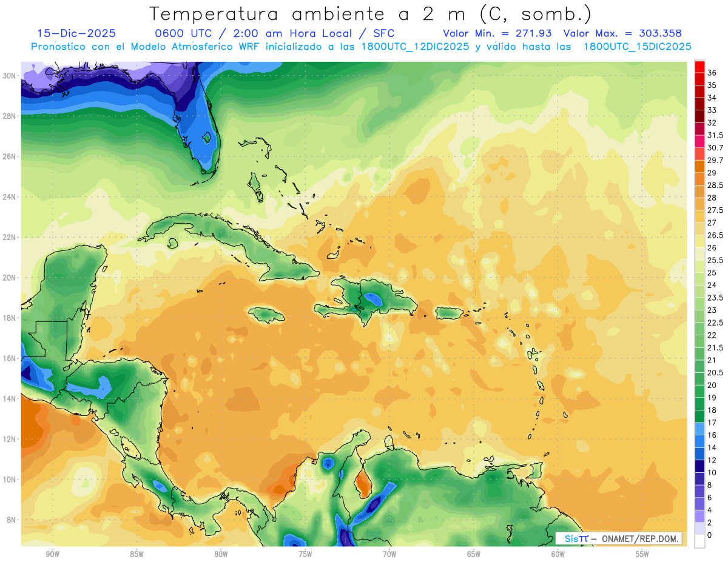728x562 pixels.
Task: Click the "90W" longitude label
Action: point(52,554)
